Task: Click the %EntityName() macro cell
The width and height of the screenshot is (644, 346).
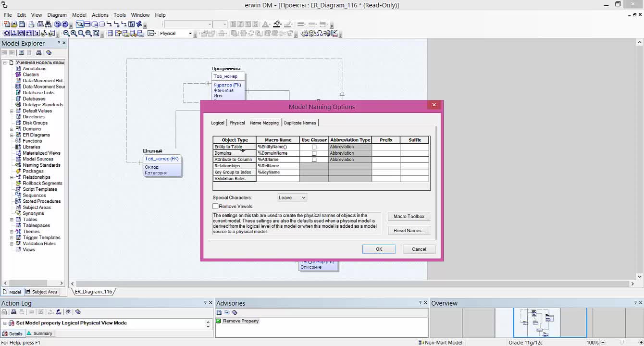Action: point(278,147)
